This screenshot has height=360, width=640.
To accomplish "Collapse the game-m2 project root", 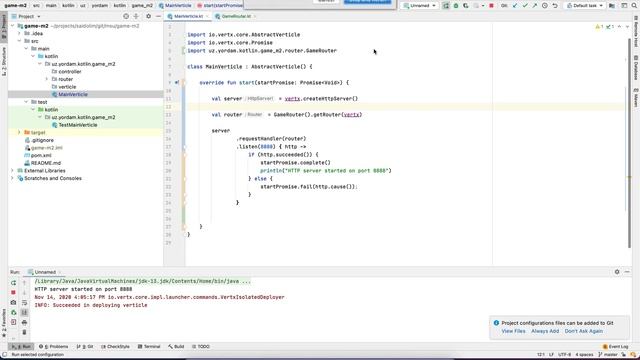I will (x=12, y=26).
